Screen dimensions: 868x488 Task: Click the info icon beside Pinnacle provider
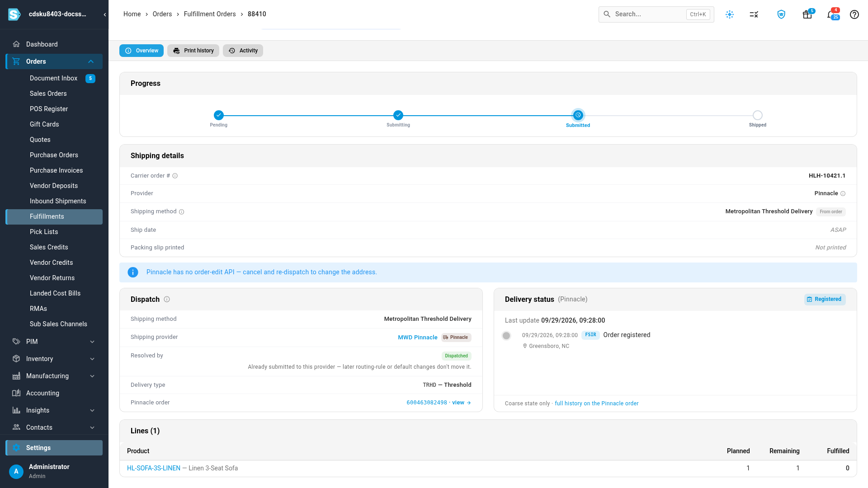coord(843,193)
